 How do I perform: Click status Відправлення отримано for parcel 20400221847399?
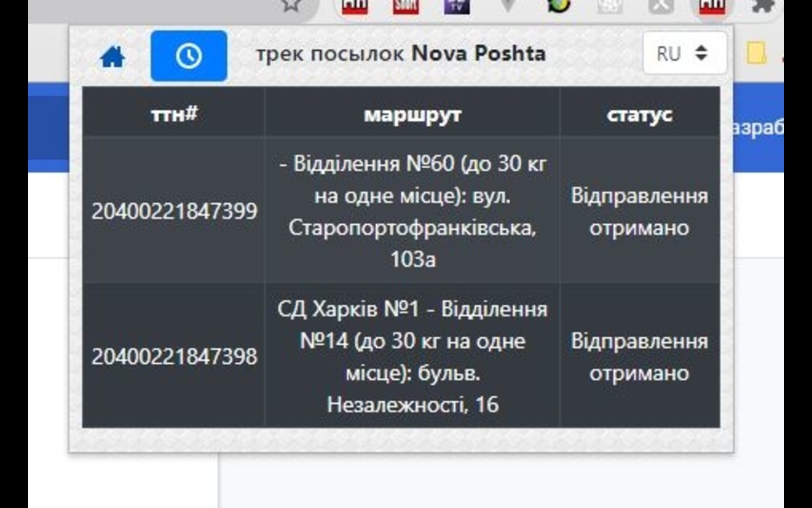tap(639, 211)
